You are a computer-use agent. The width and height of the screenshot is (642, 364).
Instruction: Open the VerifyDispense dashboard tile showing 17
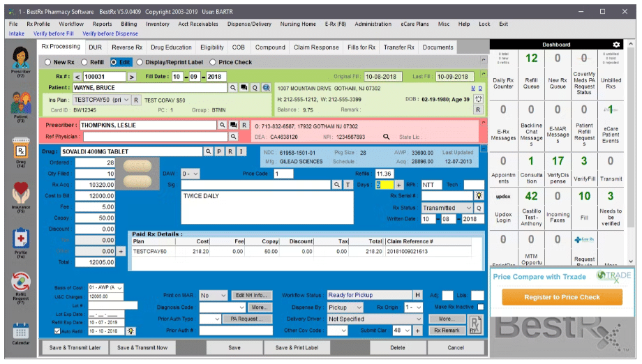(x=558, y=169)
